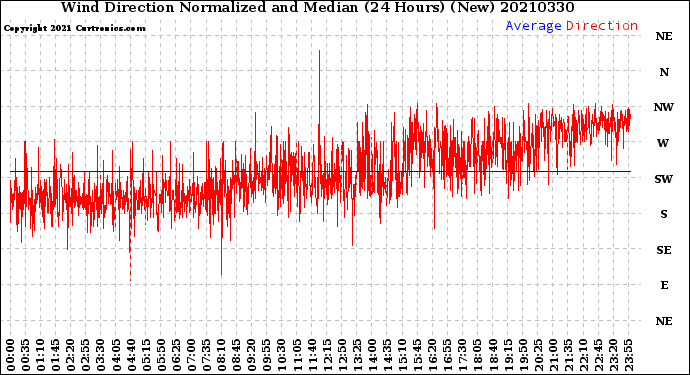Screen dimensions: 690x375
Task: Click the 12:50 time axis label
Action: coord(341,355)
